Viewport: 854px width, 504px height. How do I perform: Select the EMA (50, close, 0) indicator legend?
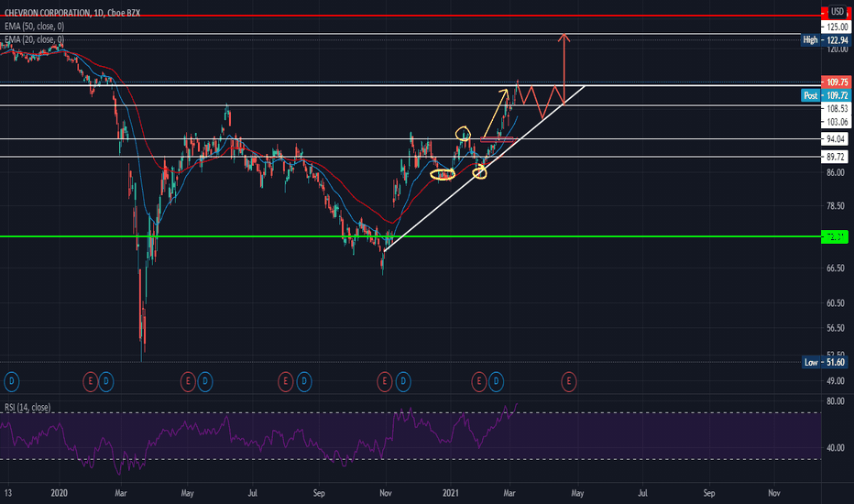[x=34, y=27]
